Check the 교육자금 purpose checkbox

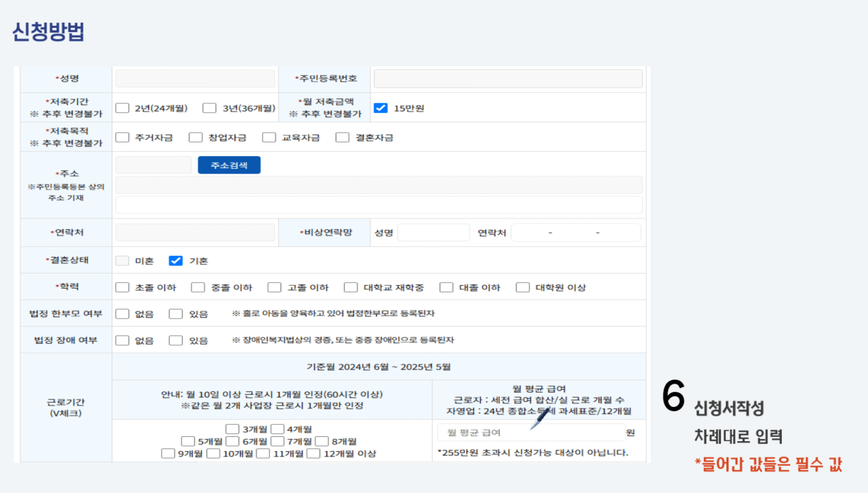point(269,137)
